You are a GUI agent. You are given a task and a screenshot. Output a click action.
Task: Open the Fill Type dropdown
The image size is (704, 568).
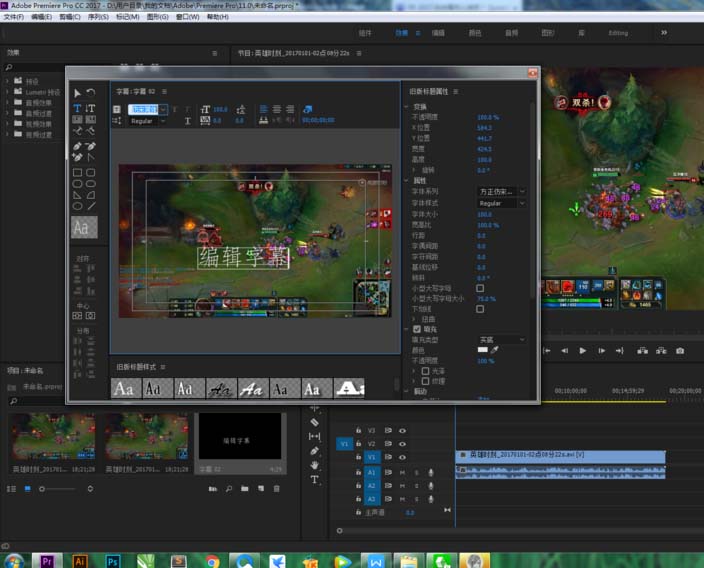501,340
